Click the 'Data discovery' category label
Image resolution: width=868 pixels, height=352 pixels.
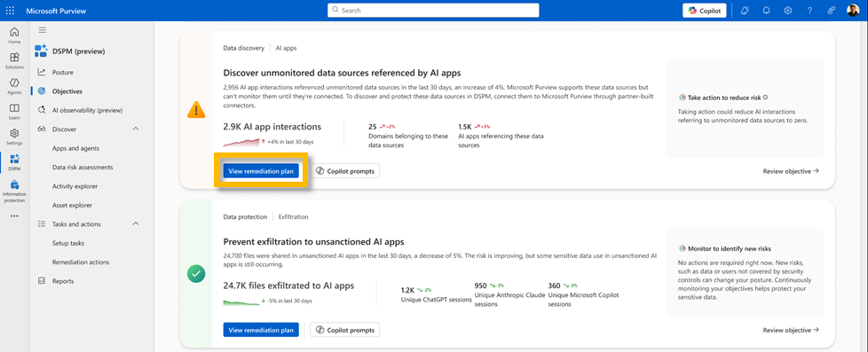(243, 48)
